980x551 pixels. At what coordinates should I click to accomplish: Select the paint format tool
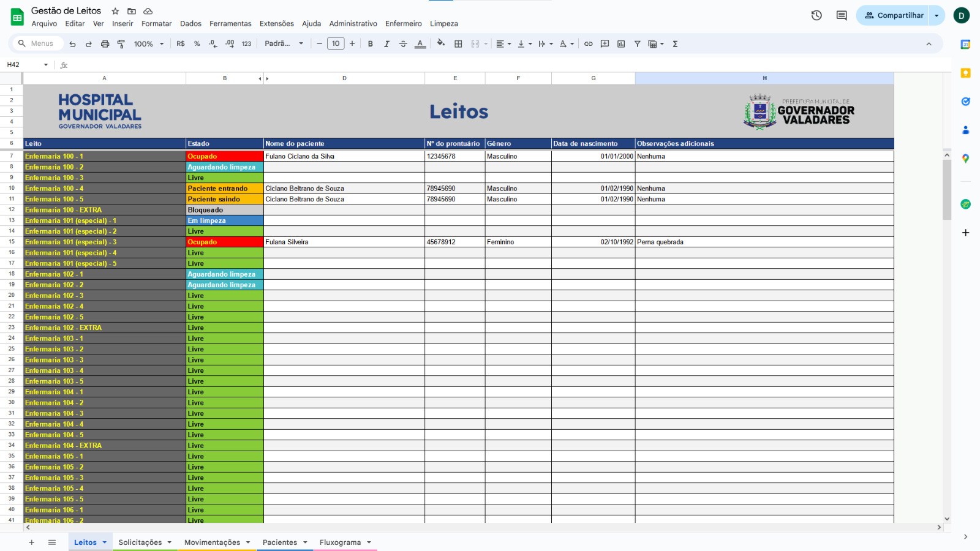(121, 43)
